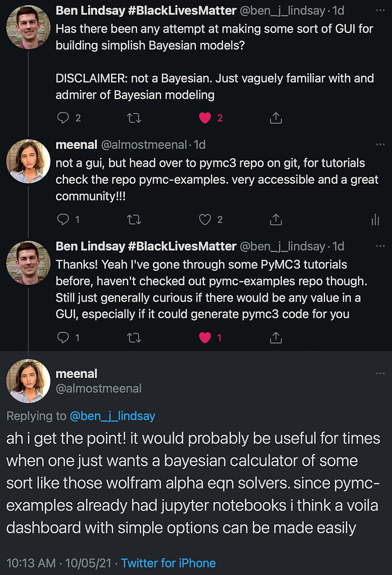
Task: Reply to Ben's 'Thanks! Yeah' tweet
Action: click(63, 337)
